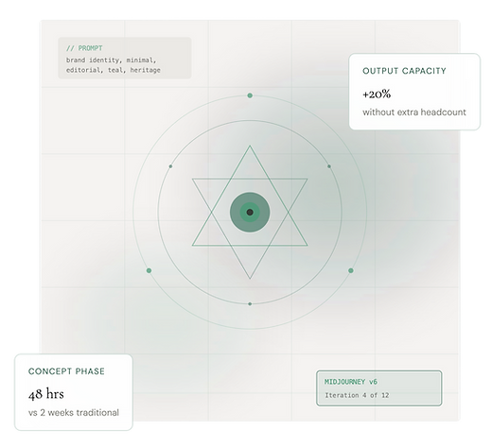Viewport: 492px width, 448px height.
Task: Click "Iteration 4 of 12" text
Action: click(x=357, y=395)
